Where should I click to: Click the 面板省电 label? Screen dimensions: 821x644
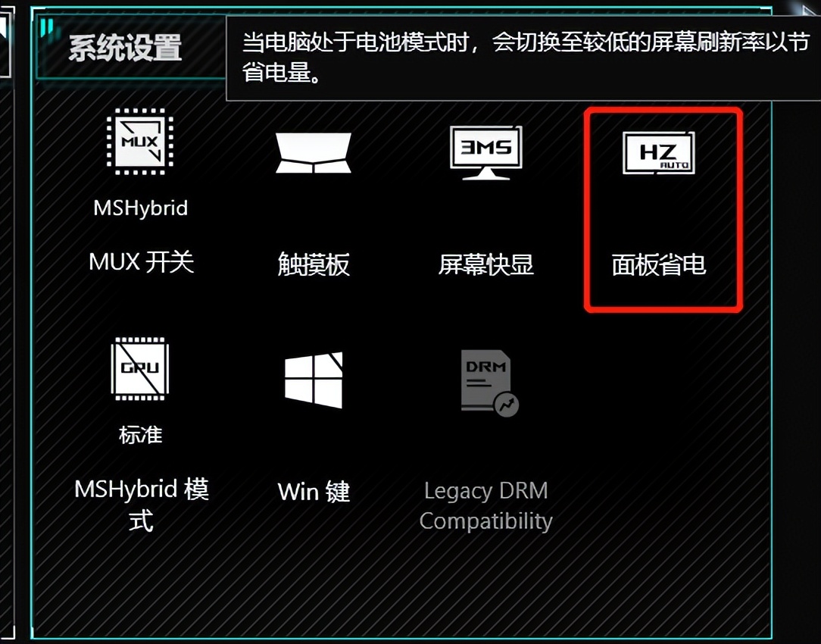click(659, 264)
